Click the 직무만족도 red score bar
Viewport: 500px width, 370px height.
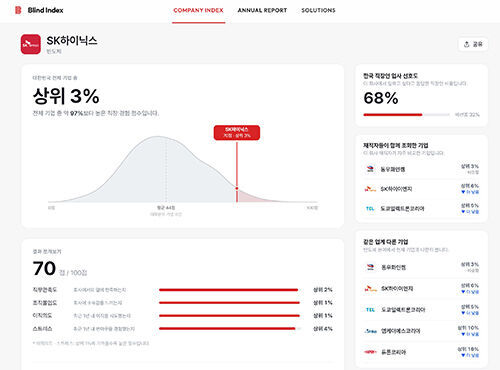229,290
